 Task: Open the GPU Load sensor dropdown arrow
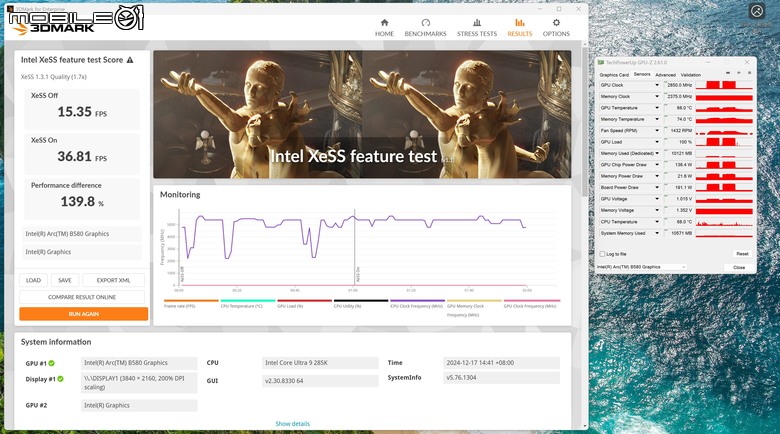point(657,142)
